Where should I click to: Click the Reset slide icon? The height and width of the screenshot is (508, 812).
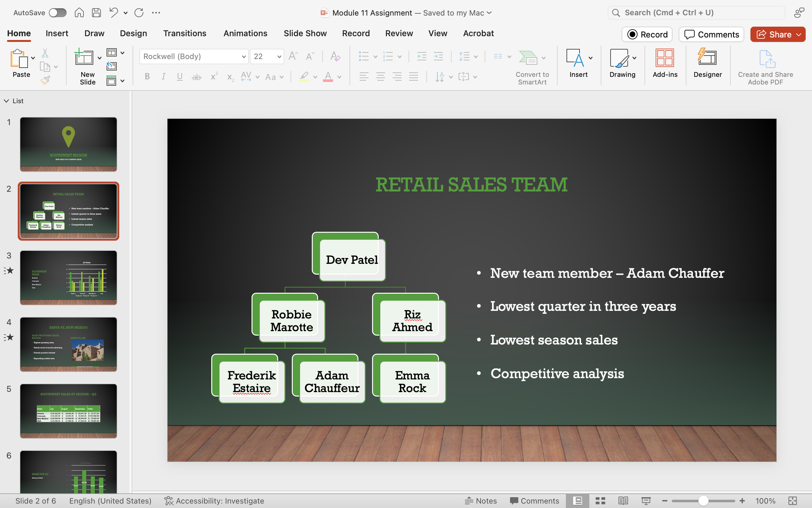tap(111, 66)
